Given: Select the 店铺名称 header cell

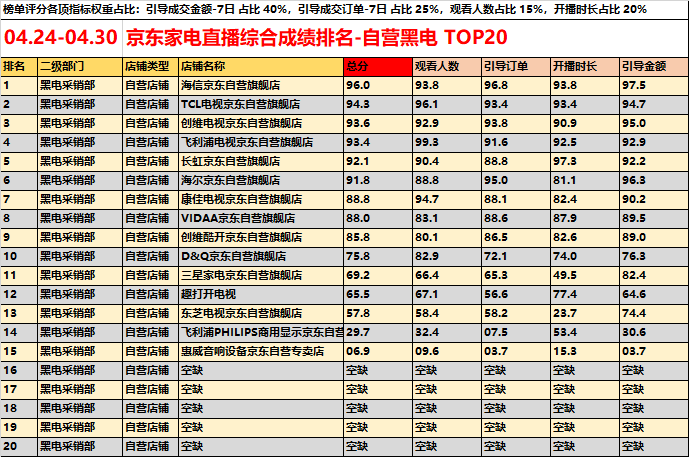Looking at the screenshot, I should pyautogui.click(x=261, y=66).
